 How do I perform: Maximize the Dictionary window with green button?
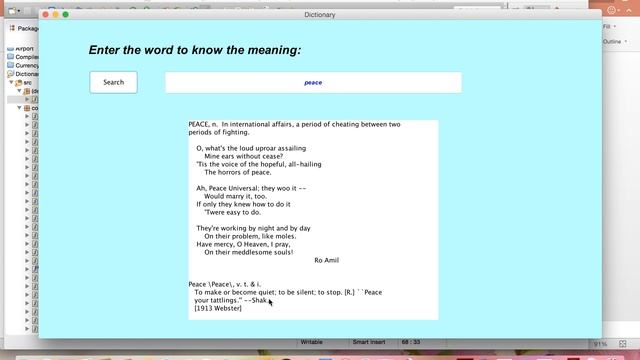(65, 15)
